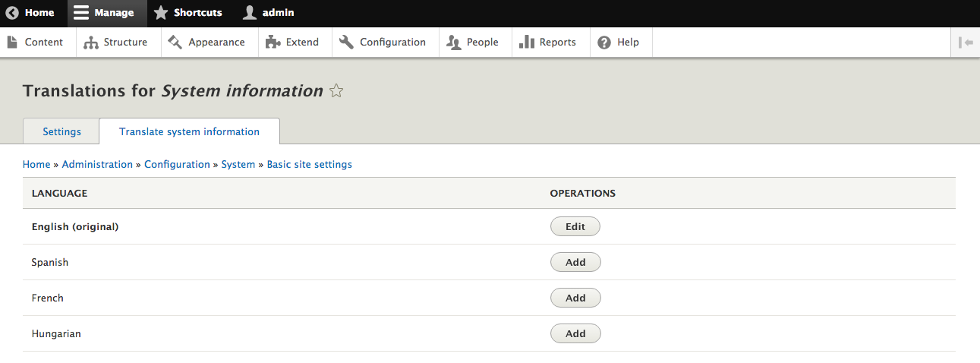Open the Help page
The width and height of the screenshot is (980, 363).
(619, 43)
